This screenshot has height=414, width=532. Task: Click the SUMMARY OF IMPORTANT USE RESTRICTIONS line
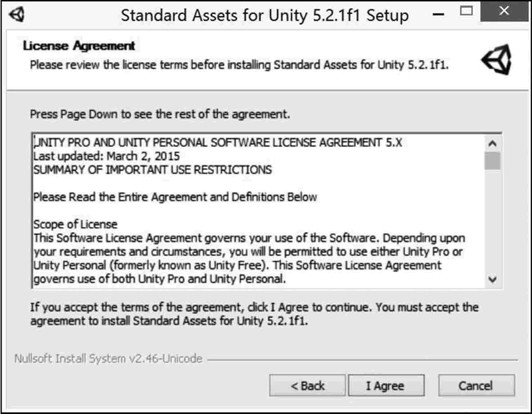[x=152, y=169]
